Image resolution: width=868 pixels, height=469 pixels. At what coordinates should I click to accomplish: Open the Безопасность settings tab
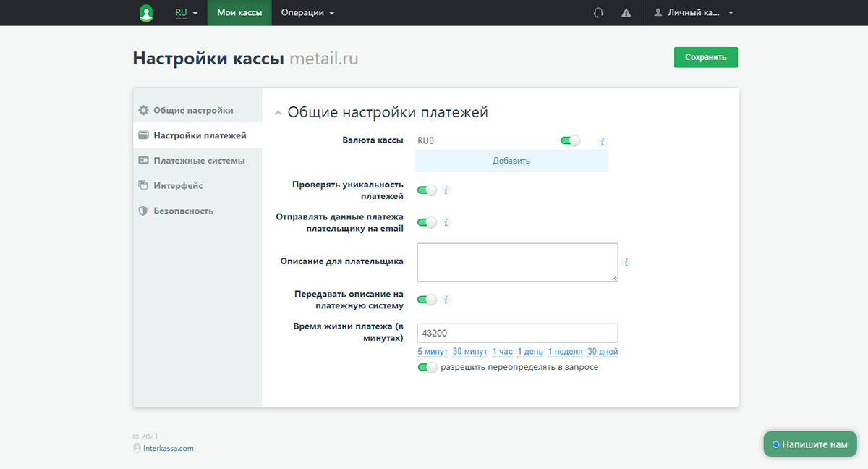pos(183,211)
